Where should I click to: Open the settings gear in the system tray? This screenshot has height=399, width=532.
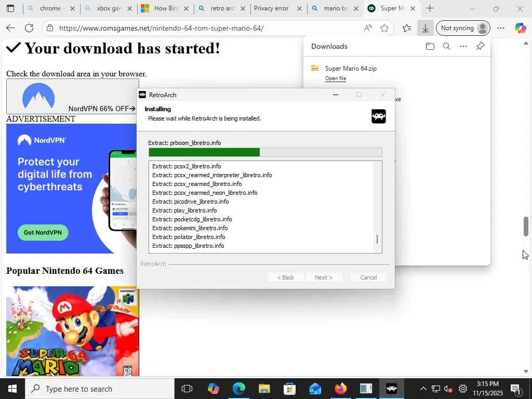click(463, 389)
